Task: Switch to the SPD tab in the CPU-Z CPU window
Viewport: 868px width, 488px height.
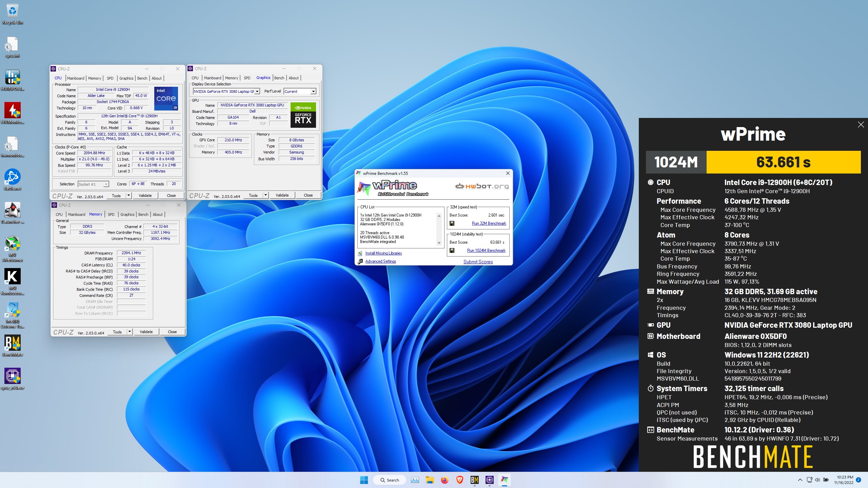Action: coord(110,78)
